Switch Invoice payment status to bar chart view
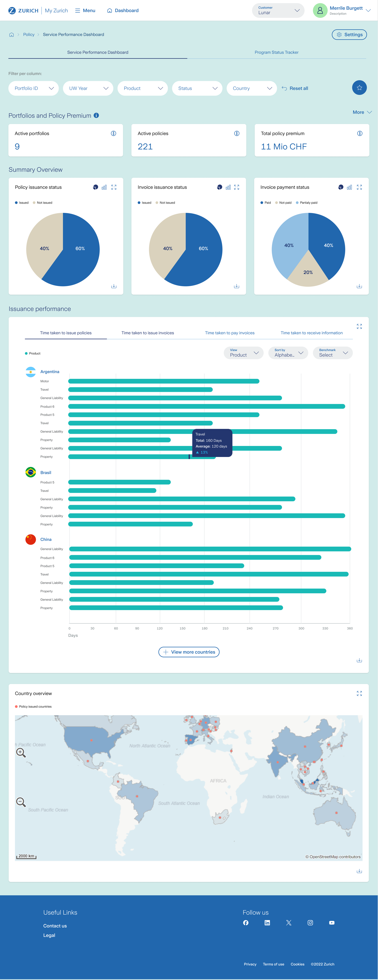The height and width of the screenshot is (980, 378). tap(349, 187)
